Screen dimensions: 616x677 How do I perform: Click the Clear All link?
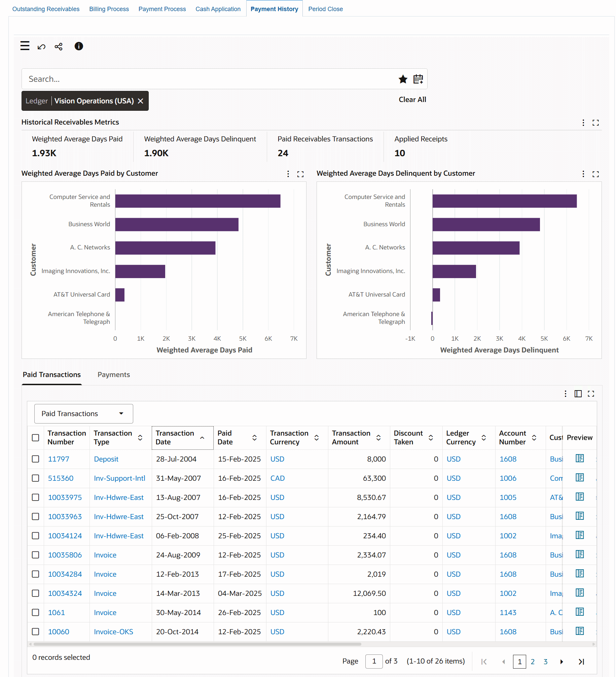coord(412,100)
